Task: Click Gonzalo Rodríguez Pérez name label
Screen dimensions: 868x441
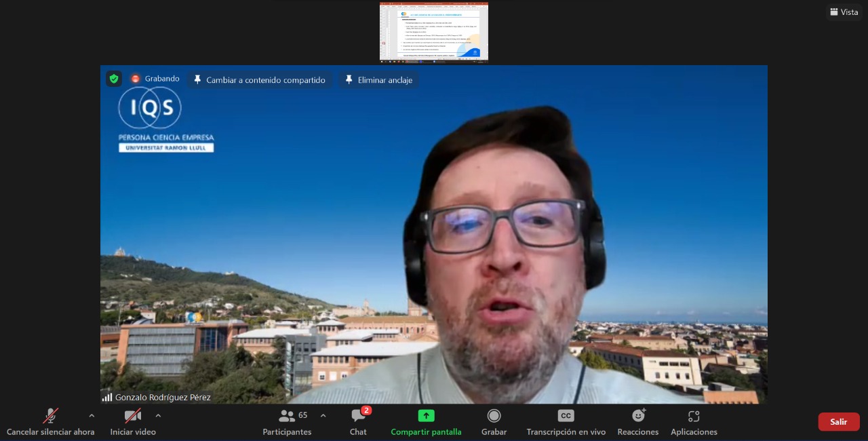Action: point(163,398)
